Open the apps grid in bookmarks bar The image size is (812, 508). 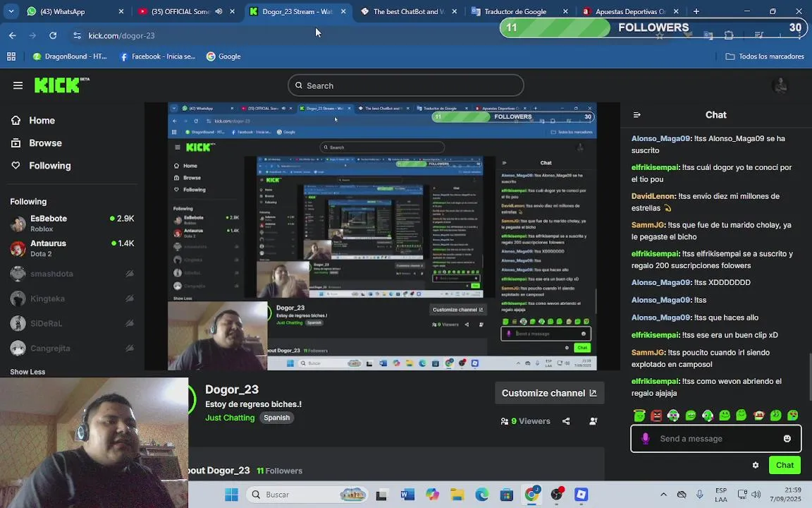pos(11,56)
